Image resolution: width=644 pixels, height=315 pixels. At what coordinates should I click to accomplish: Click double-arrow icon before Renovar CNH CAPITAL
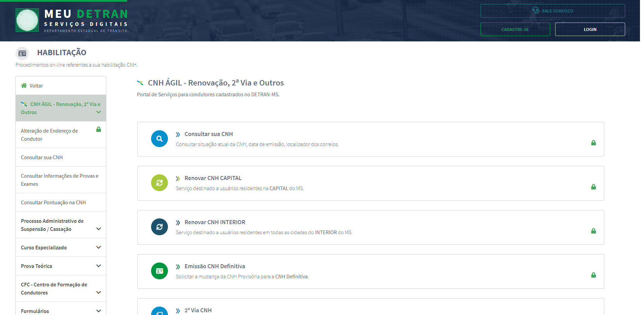click(x=178, y=179)
